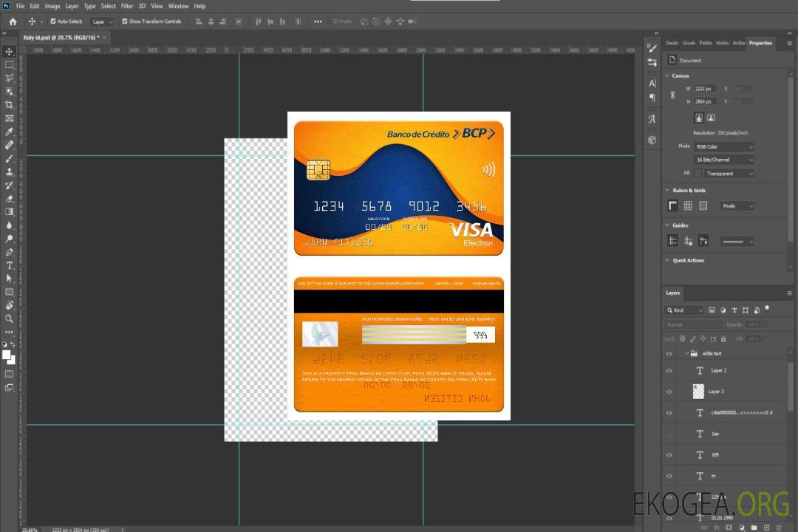Open layer filter Kind dropdown

tap(684, 310)
